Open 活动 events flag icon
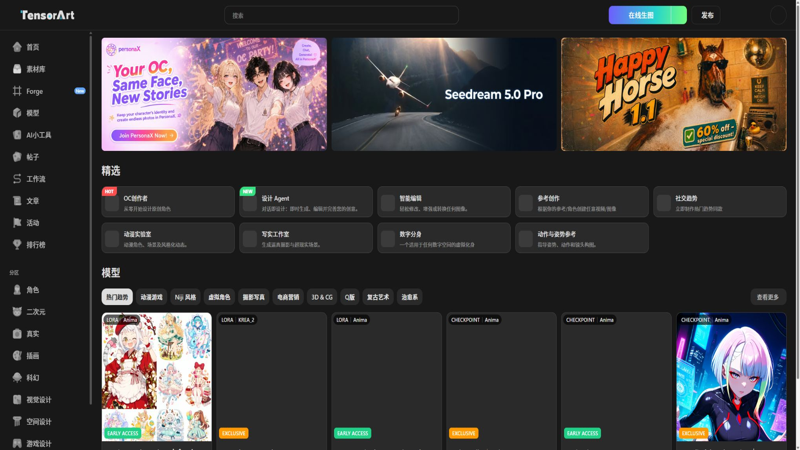This screenshot has height=450, width=800. [x=17, y=222]
